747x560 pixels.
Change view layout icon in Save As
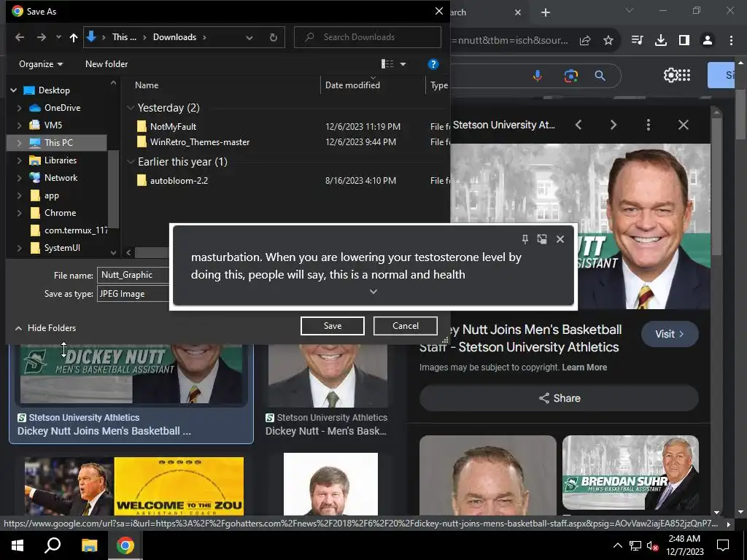click(387, 64)
